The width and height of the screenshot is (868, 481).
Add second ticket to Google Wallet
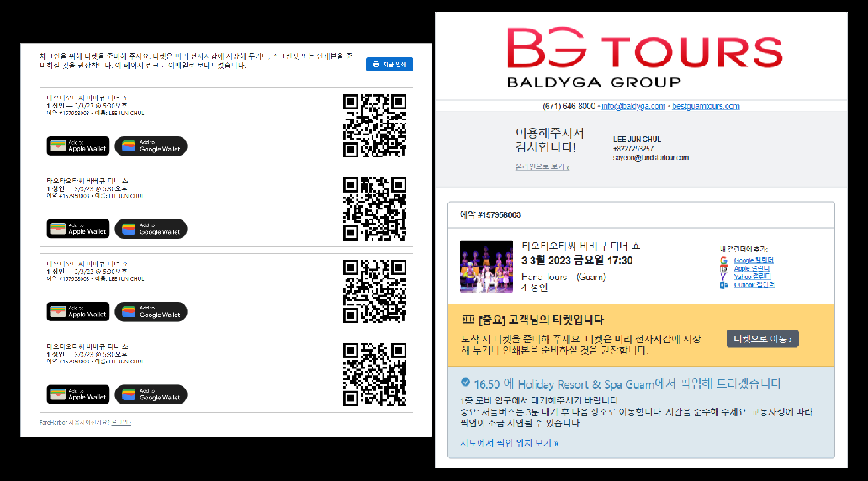click(151, 229)
